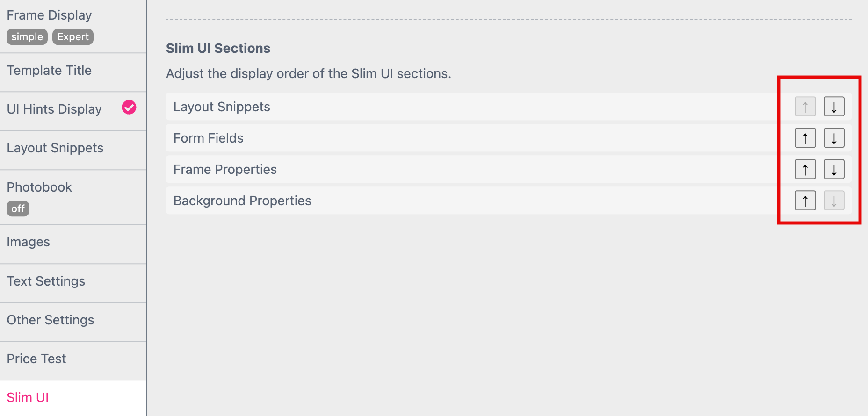The image size is (868, 416).
Task: Click the disabled down arrow for Background Properties
Action: (833, 201)
